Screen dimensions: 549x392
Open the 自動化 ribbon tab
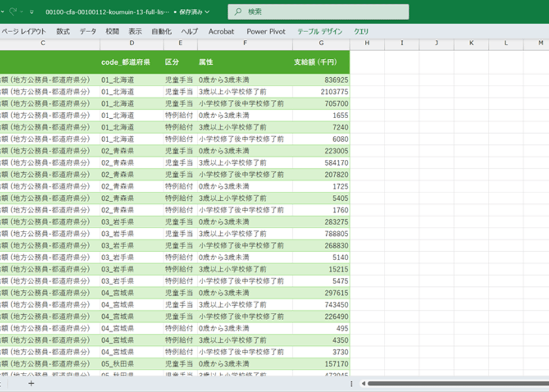[x=162, y=31]
